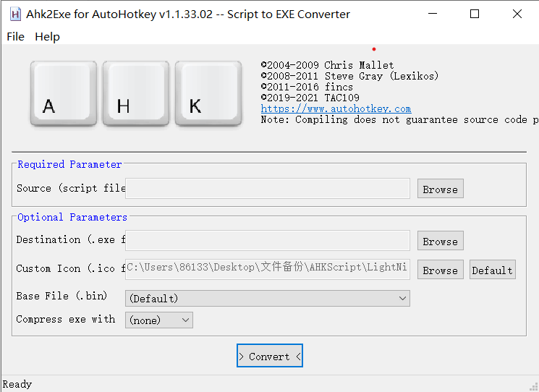This screenshot has height=392, width=539.
Task: Click the Ready status bar text
Action: [x=17, y=384]
